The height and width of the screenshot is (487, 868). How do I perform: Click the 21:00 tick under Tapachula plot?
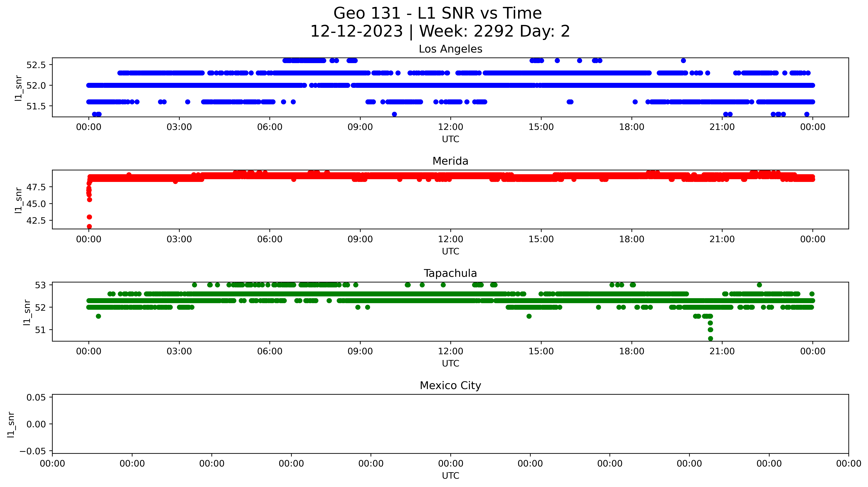[x=722, y=351]
